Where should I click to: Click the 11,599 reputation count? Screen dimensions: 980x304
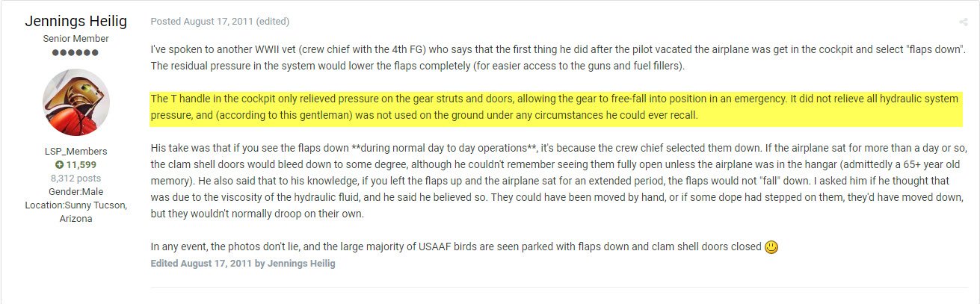pyautogui.click(x=81, y=164)
